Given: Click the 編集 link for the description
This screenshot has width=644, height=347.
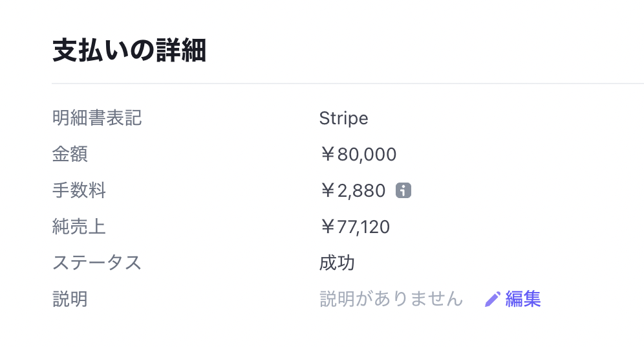Looking at the screenshot, I should tap(522, 299).
